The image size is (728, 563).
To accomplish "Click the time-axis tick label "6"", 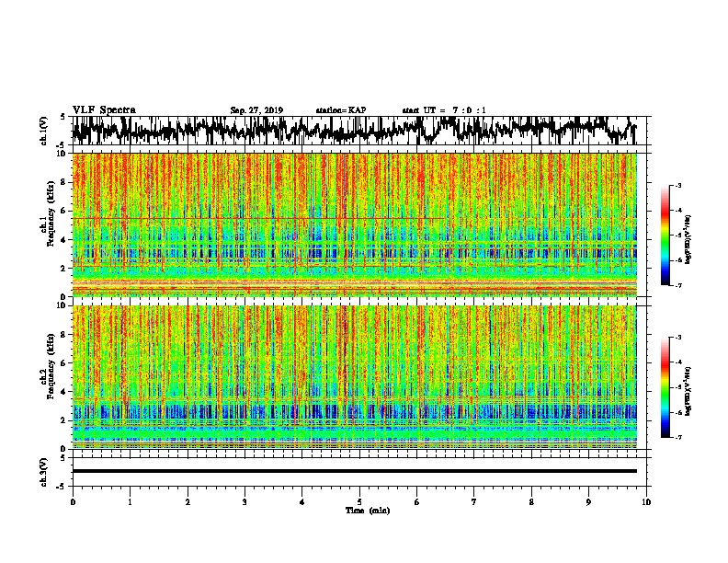I will (417, 502).
